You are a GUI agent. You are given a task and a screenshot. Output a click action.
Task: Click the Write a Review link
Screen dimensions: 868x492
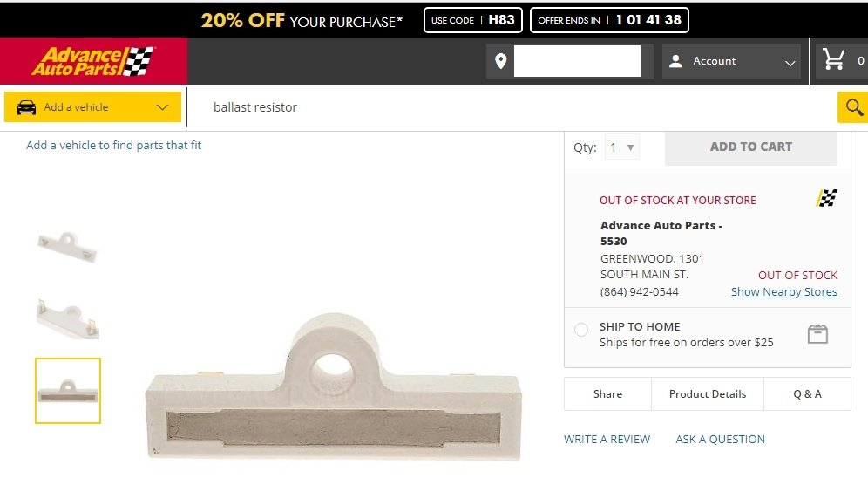(607, 440)
